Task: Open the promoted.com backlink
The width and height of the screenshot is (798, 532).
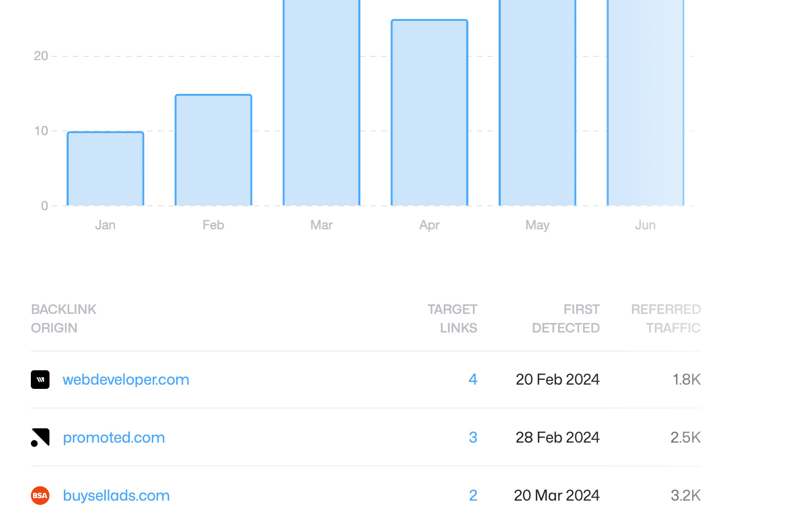Action: pyautogui.click(x=114, y=437)
